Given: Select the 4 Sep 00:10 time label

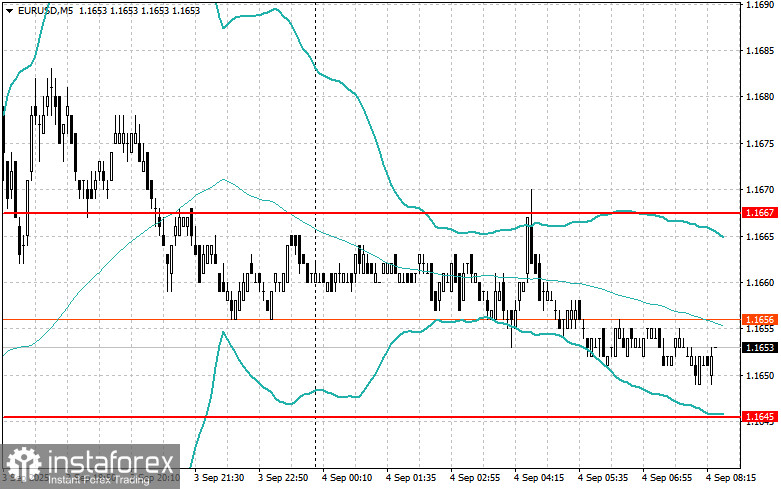Looking at the screenshot, I should click(x=347, y=478).
